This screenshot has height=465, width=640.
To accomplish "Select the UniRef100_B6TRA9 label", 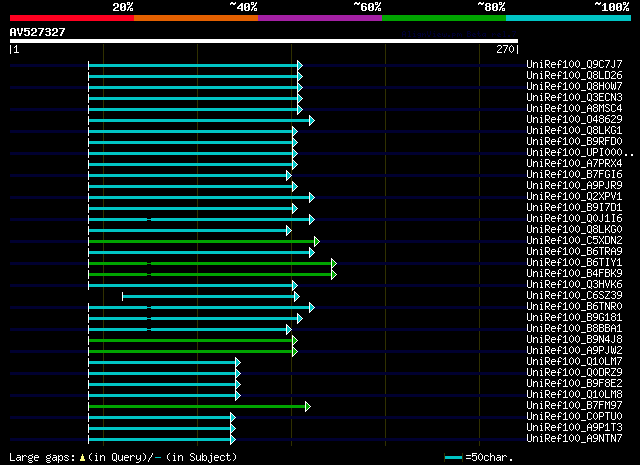I will click(574, 251).
